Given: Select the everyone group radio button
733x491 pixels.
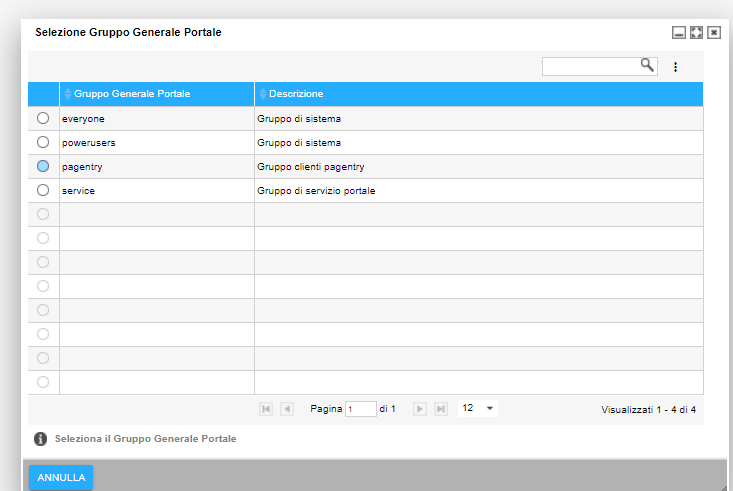Looking at the screenshot, I should click(x=43, y=118).
